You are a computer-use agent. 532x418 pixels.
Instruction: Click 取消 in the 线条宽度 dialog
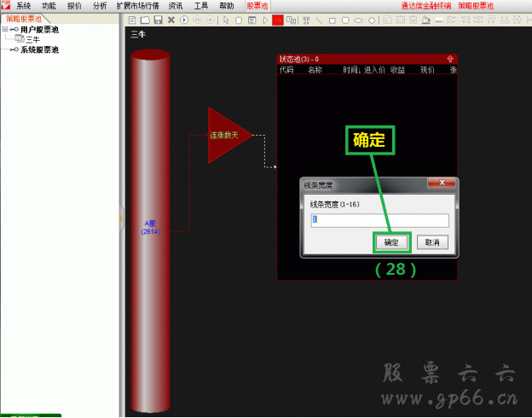point(432,242)
